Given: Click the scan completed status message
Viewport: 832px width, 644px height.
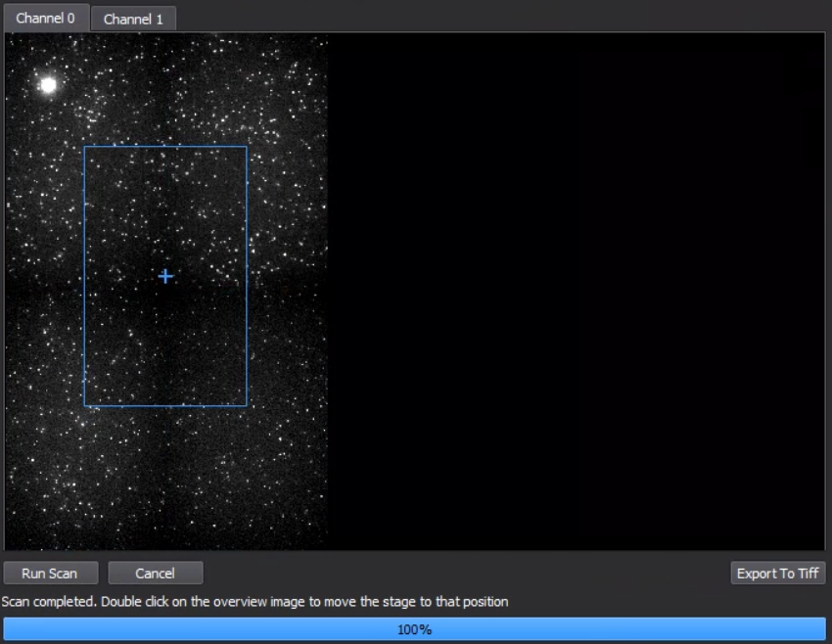Looking at the screenshot, I should (254, 602).
